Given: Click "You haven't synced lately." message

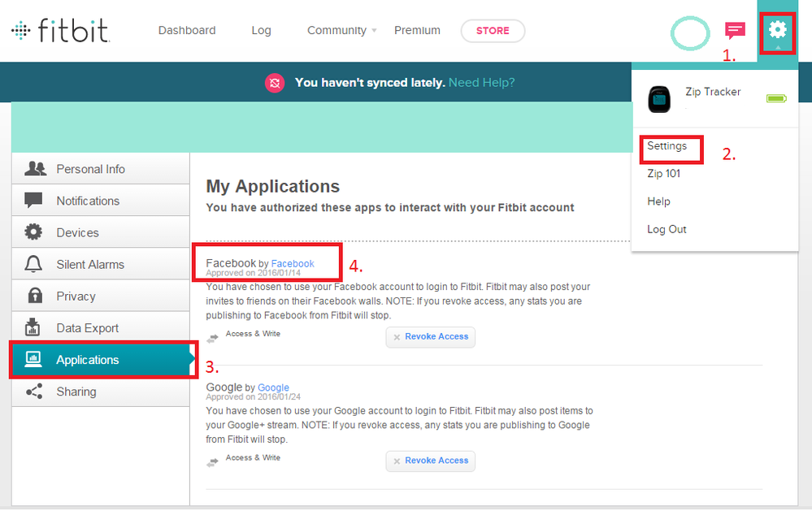Looking at the screenshot, I should coord(370,83).
